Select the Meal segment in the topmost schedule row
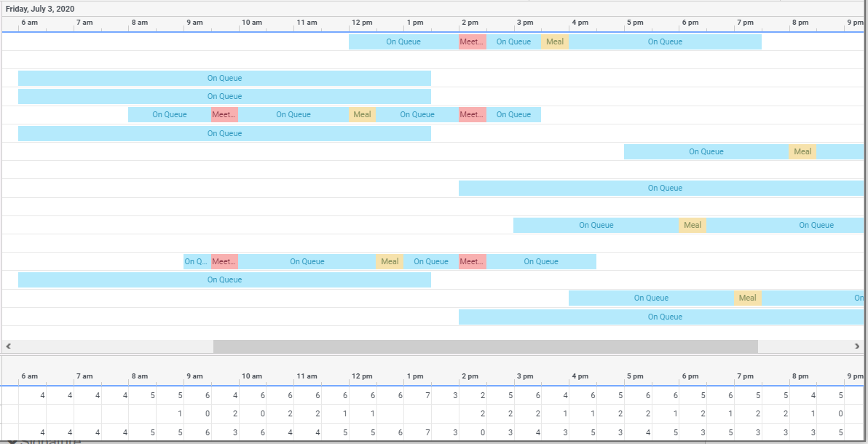The width and height of the screenshot is (868, 444). pos(555,41)
